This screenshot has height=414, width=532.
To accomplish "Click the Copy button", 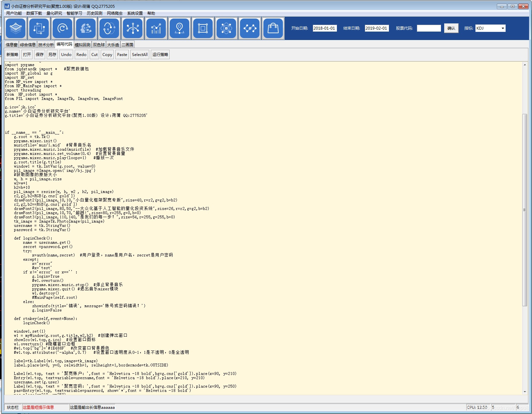I will (107, 55).
